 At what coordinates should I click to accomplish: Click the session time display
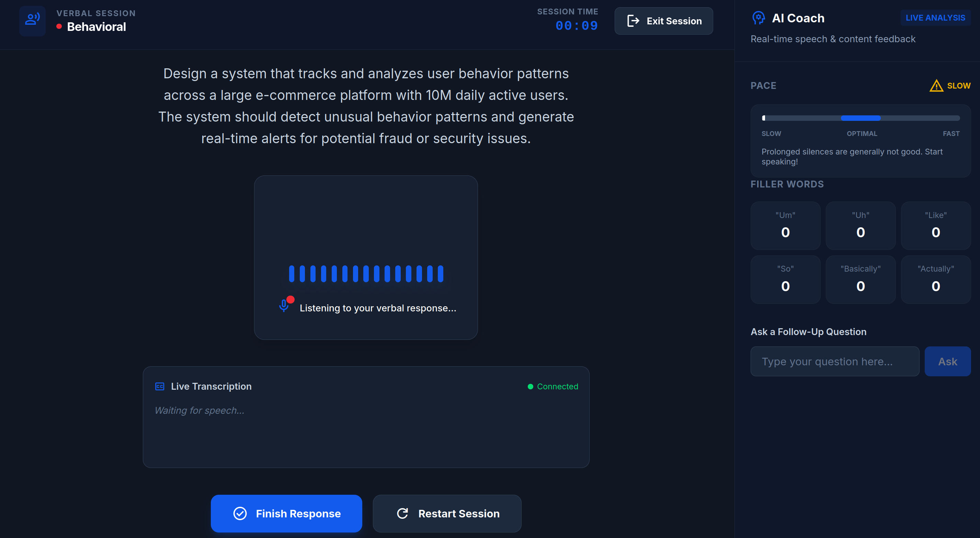click(576, 25)
